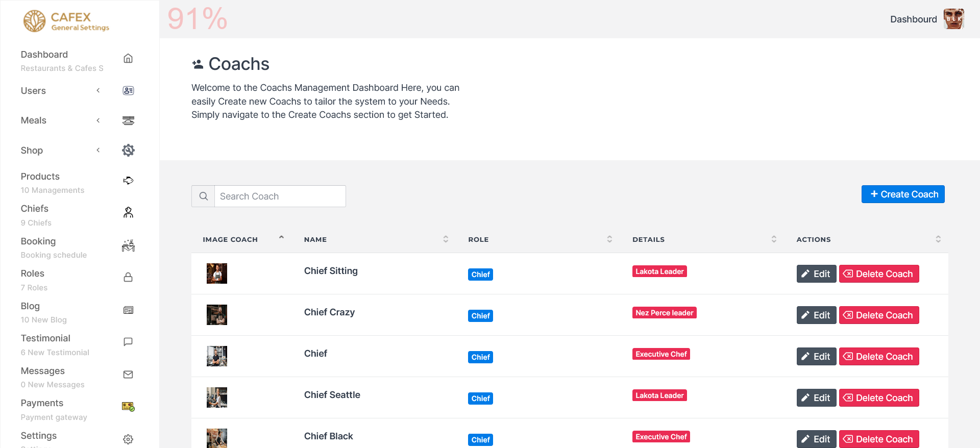The image size is (980, 448).
Task: Click the Dashboard home icon
Action: (x=128, y=59)
